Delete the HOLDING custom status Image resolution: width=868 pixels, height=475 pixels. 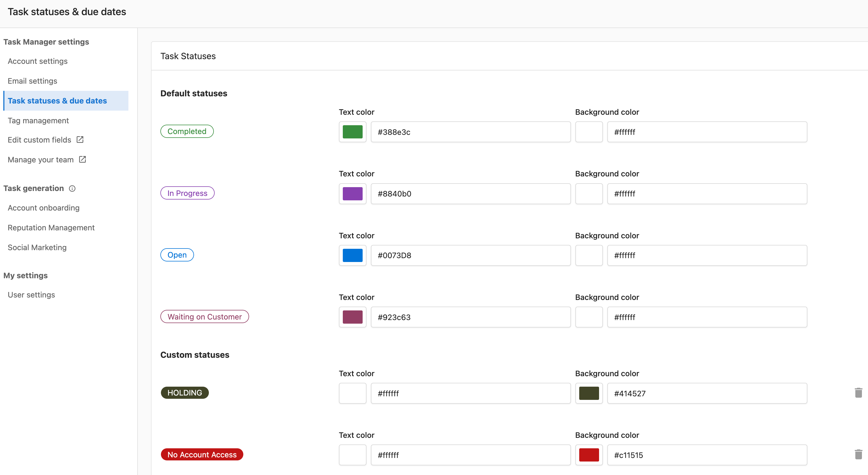pos(858,393)
